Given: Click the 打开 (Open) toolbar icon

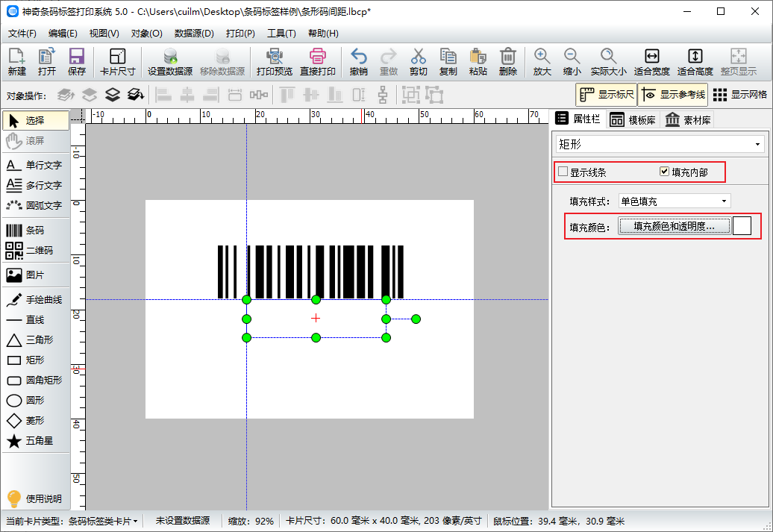Looking at the screenshot, I should (x=47, y=62).
